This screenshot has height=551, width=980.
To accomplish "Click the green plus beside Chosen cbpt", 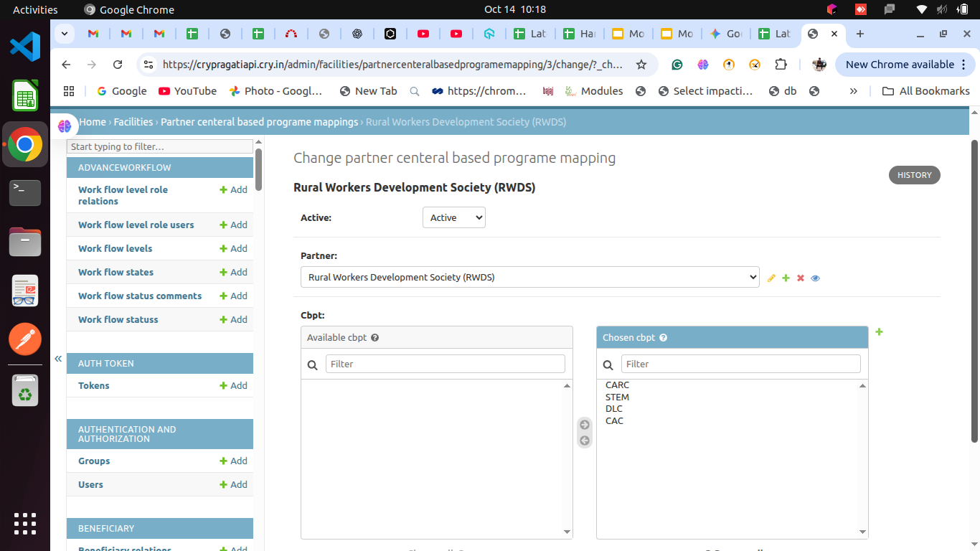I will pyautogui.click(x=880, y=332).
